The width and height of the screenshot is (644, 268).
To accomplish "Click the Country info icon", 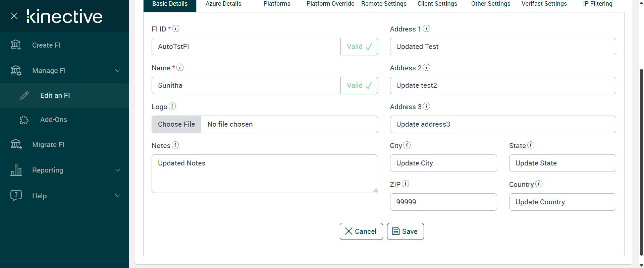I will (x=539, y=184).
